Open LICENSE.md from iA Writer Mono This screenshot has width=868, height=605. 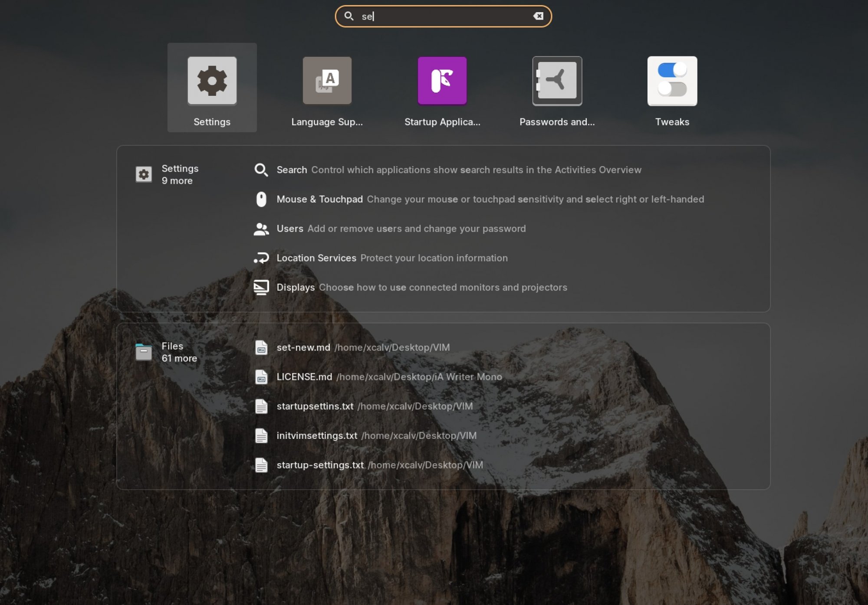tap(389, 377)
